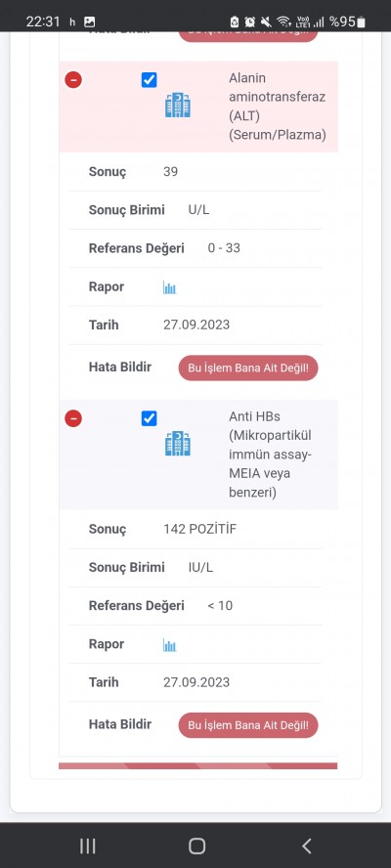Click partially hidden top Bu İşlem Bana Ait Değil button
The height and width of the screenshot is (868, 391).
point(248,36)
